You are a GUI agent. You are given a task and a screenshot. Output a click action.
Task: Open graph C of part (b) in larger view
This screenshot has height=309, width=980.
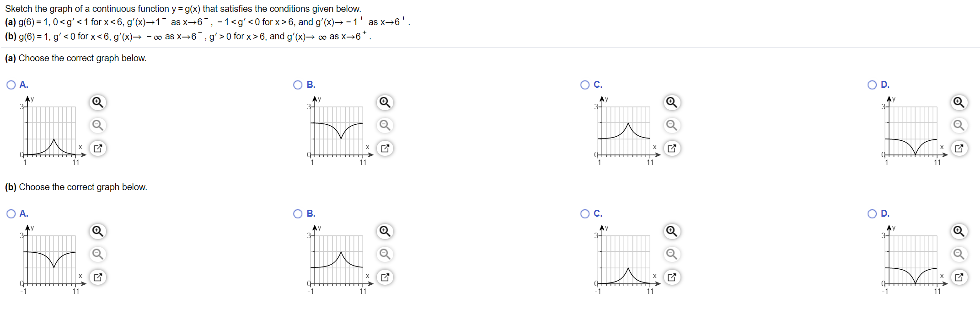pyautogui.click(x=672, y=277)
